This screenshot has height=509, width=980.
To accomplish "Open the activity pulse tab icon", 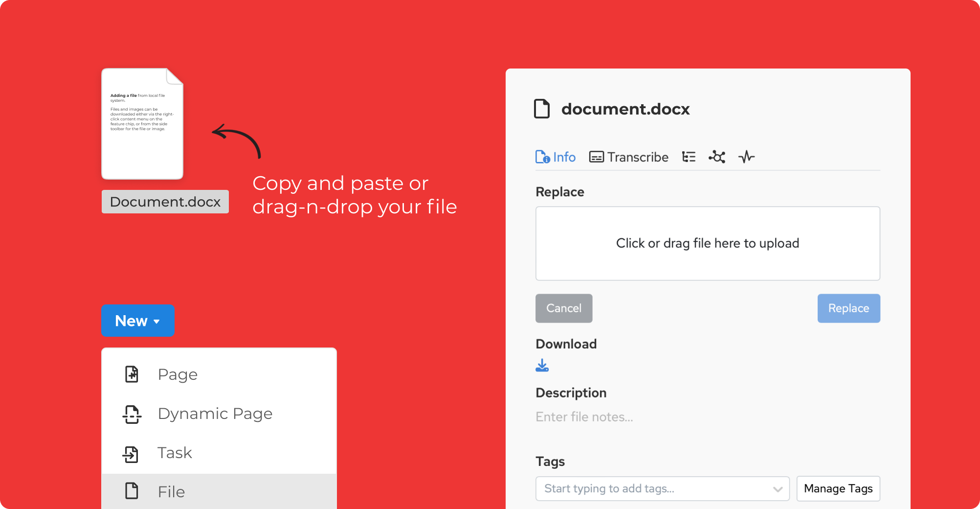I will 746,157.
